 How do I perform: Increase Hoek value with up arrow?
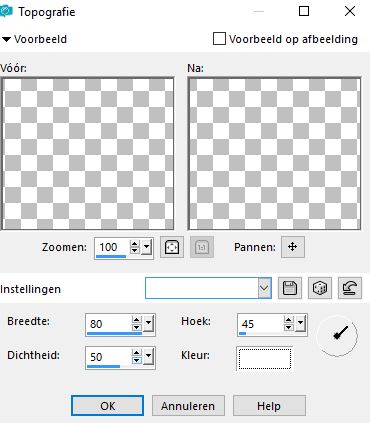point(288,320)
